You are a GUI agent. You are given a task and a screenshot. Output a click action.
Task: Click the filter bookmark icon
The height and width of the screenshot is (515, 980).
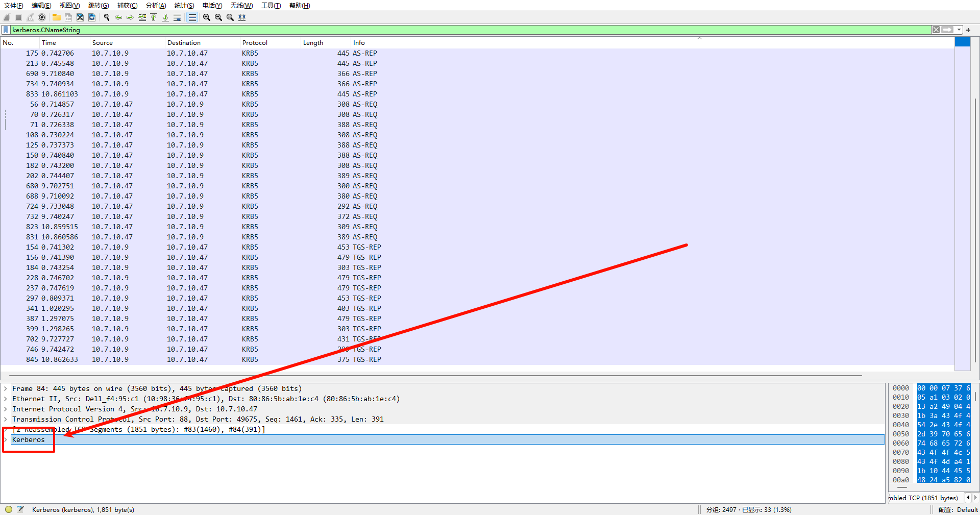click(x=6, y=30)
